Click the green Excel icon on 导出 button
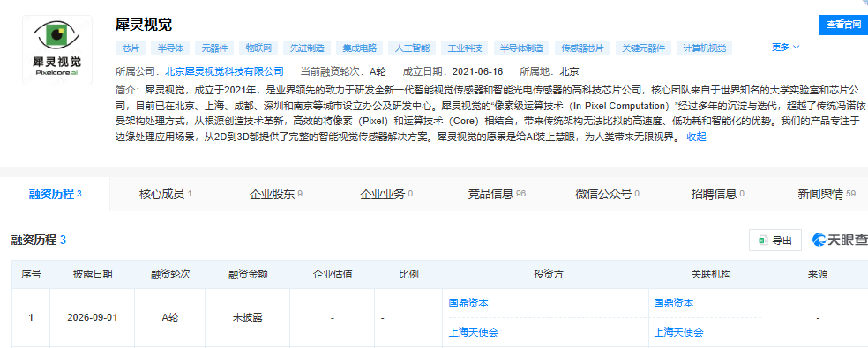 coord(762,241)
